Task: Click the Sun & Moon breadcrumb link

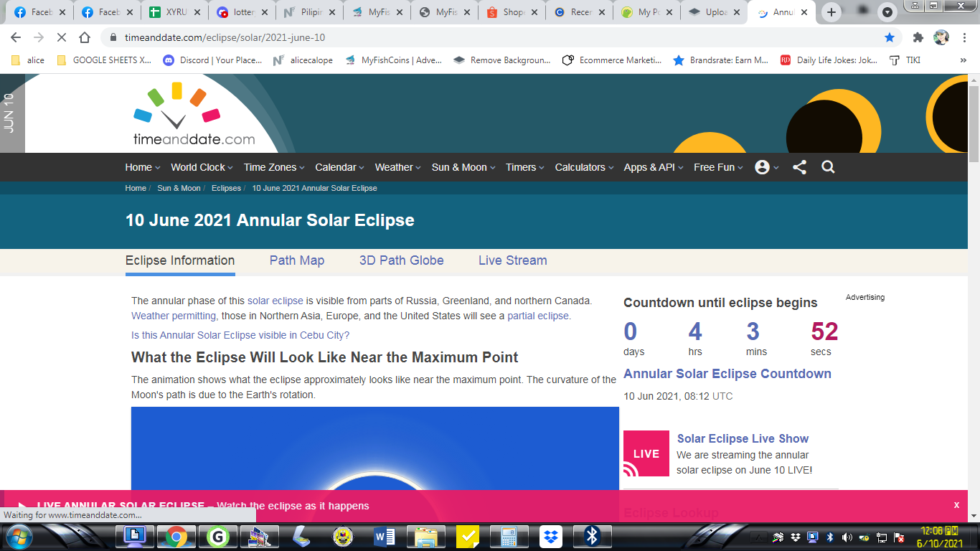Action: click(x=179, y=188)
